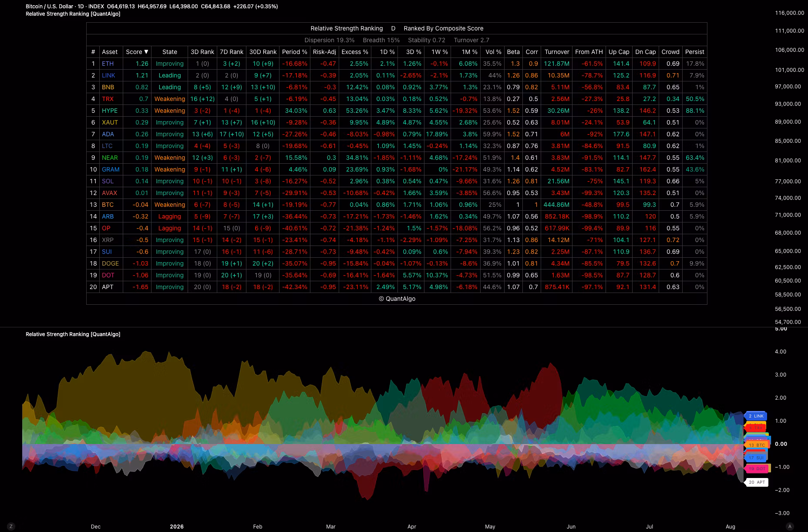The image size is (808, 532).
Task: Click the HYPE Period % value 34.03%
Action: pos(296,111)
